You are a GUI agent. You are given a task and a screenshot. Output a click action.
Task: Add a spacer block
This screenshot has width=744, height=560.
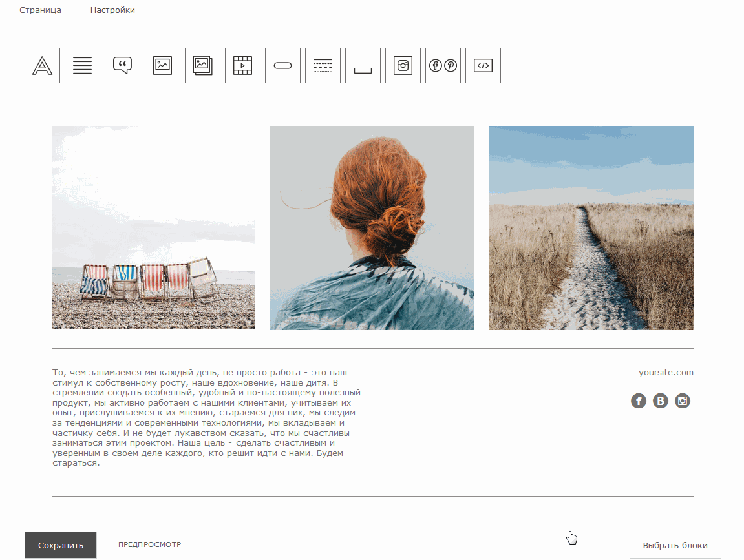(363, 65)
